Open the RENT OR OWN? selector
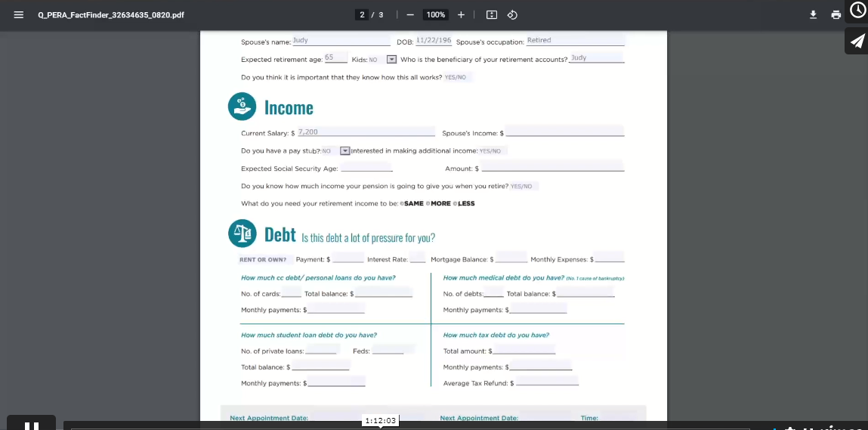Screen dimensions: 868x430 tap(266, 259)
